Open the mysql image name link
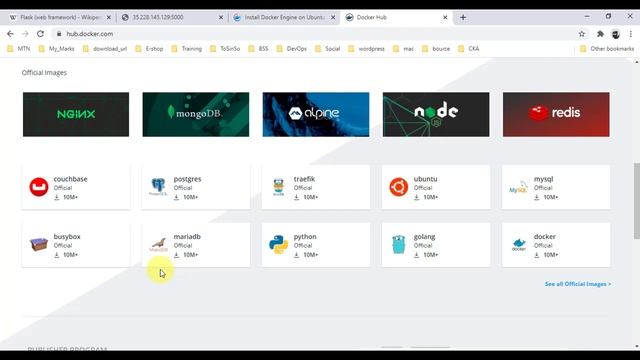Screen dimensions: 640x360 pos(543,179)
